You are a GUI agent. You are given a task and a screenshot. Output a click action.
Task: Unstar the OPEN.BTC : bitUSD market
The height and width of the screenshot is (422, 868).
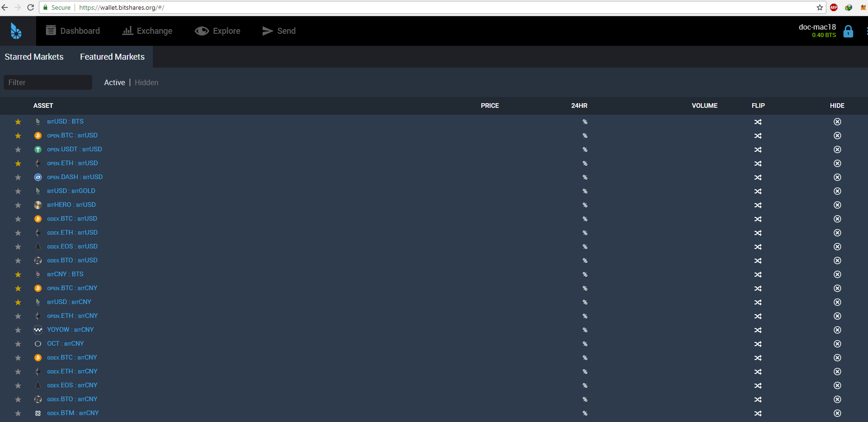[x=18, y=136]
